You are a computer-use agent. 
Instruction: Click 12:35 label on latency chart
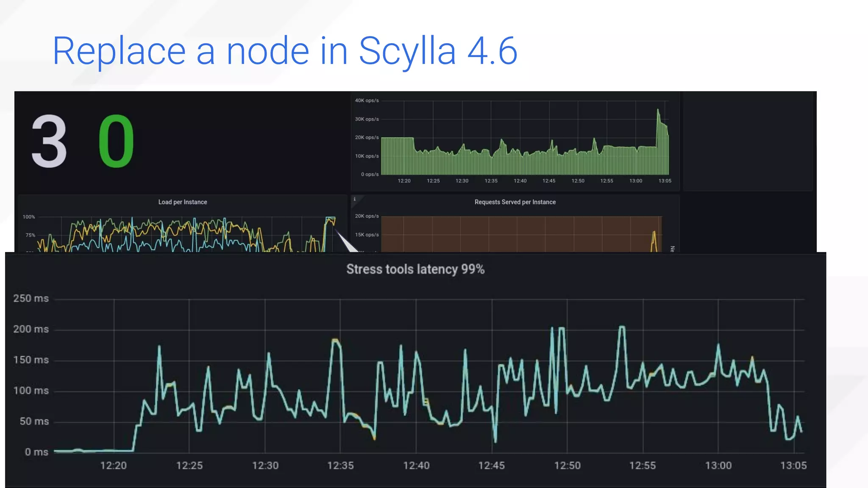pos(340,466)
